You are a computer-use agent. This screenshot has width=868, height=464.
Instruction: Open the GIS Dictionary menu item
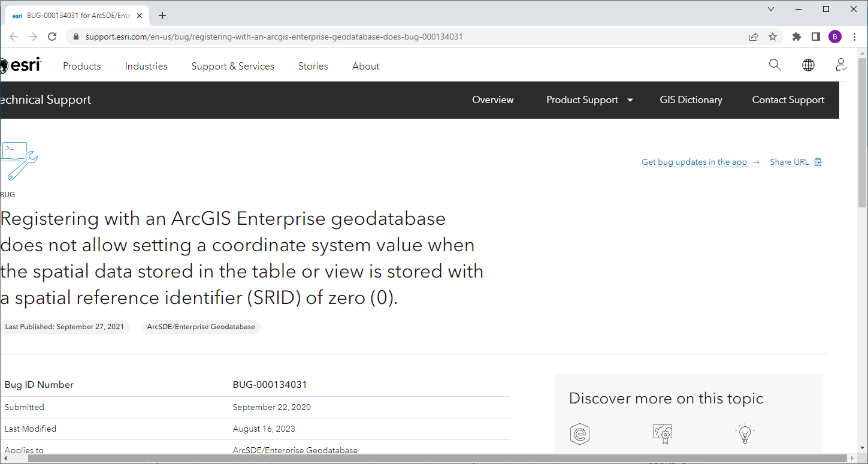tap(691, 100)
